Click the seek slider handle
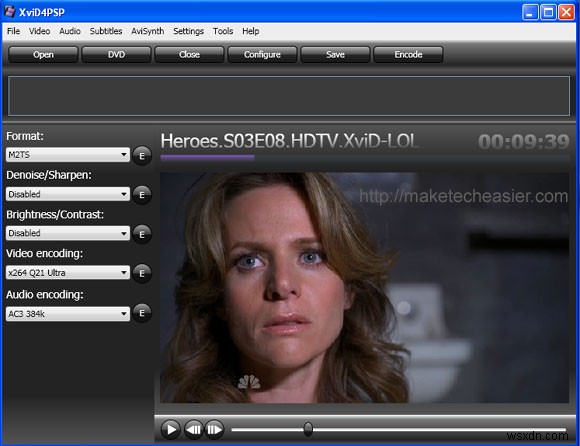580x446 pixels. [x=308, y=429]
